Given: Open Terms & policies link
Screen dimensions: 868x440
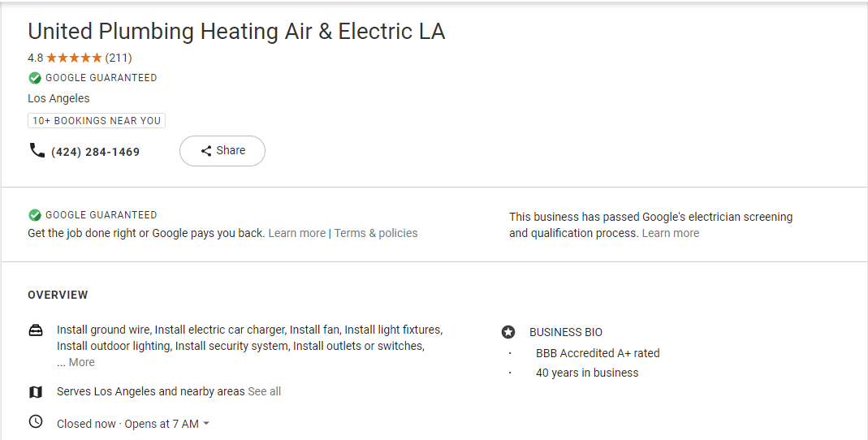Looking at the screenshot, I should (x=376, y=234).
